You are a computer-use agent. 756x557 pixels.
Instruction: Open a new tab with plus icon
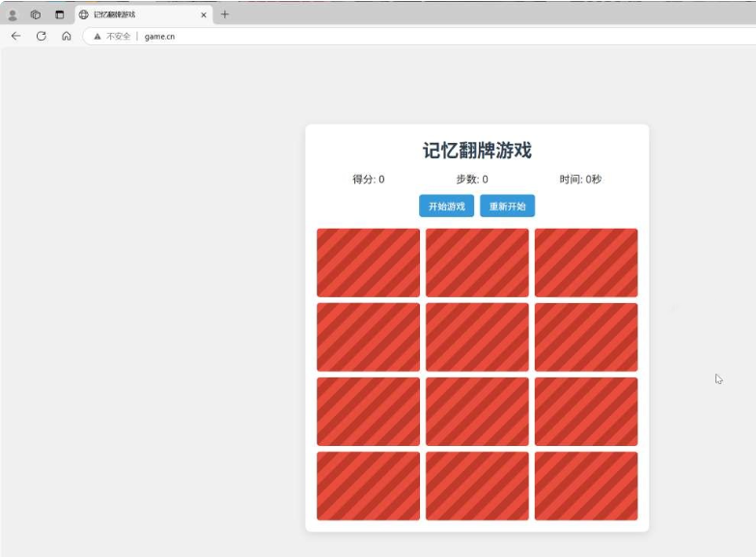[x=225, y=14]
